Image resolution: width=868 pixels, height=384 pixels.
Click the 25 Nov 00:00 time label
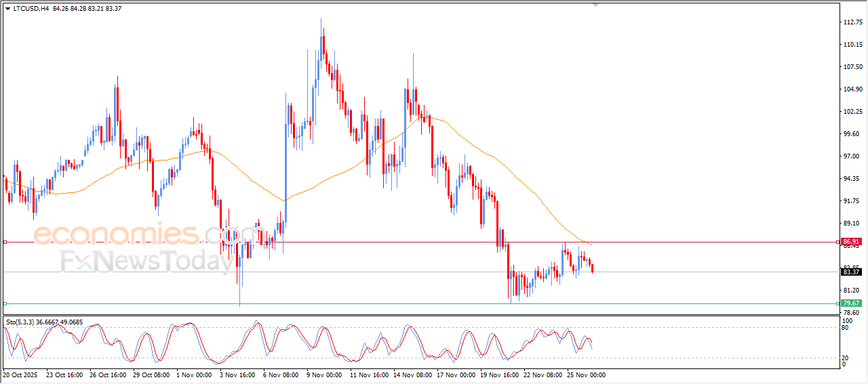[587, 375]
